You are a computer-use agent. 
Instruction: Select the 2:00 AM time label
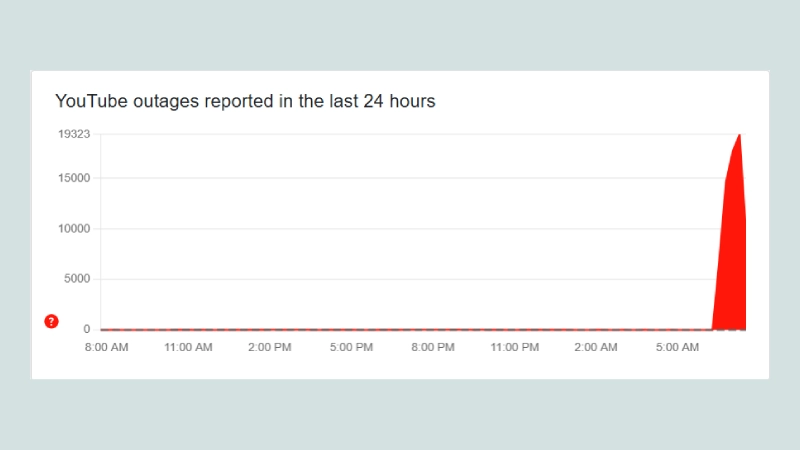[x=596, y=348]
